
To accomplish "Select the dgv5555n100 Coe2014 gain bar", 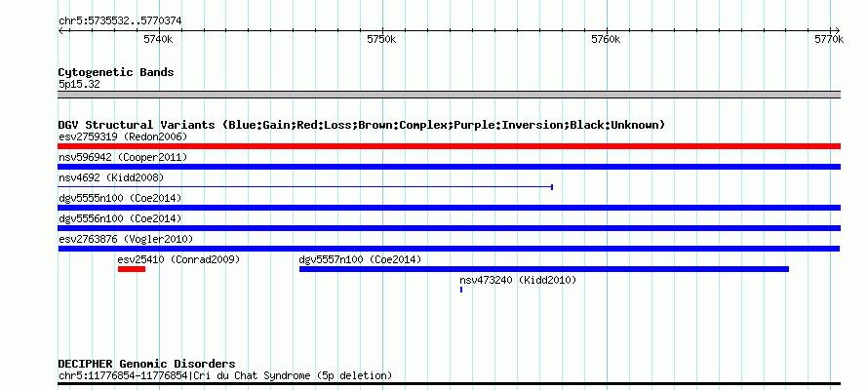I will (449, 208).
